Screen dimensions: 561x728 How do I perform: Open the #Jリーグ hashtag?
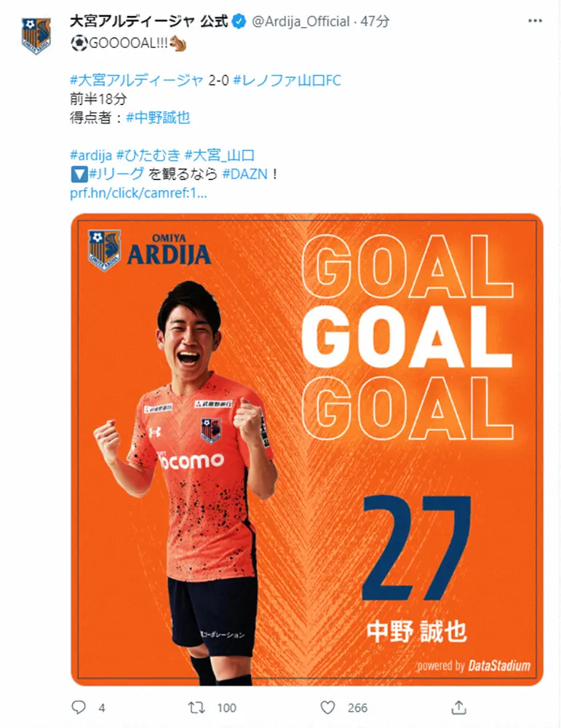pyautogui.click(x=116, y=174)
